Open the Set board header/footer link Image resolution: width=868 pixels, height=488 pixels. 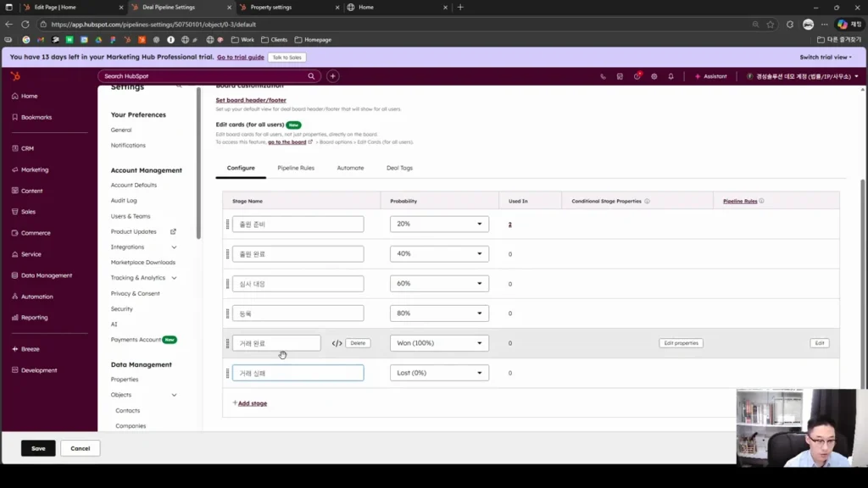[x=251, y=100]
